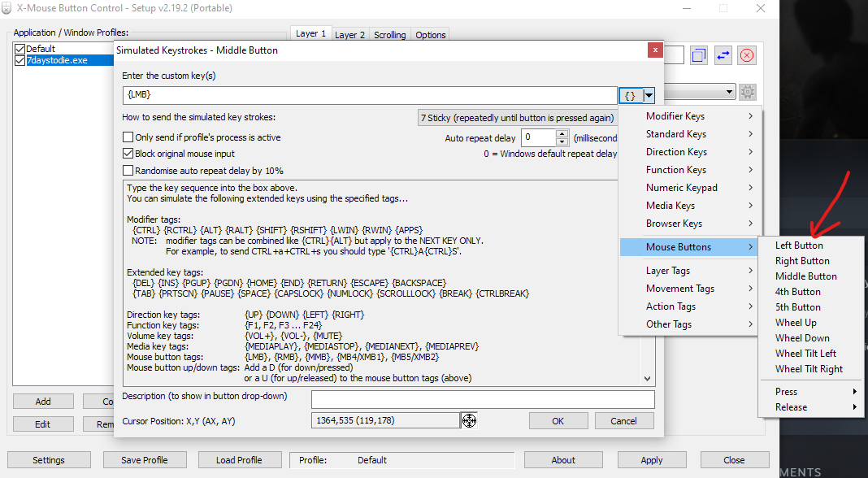Click Cancel in Simulated Keystrokes dialog
Image resolution: width=868 pixels, height=478 pixels.
pos(624,421)
